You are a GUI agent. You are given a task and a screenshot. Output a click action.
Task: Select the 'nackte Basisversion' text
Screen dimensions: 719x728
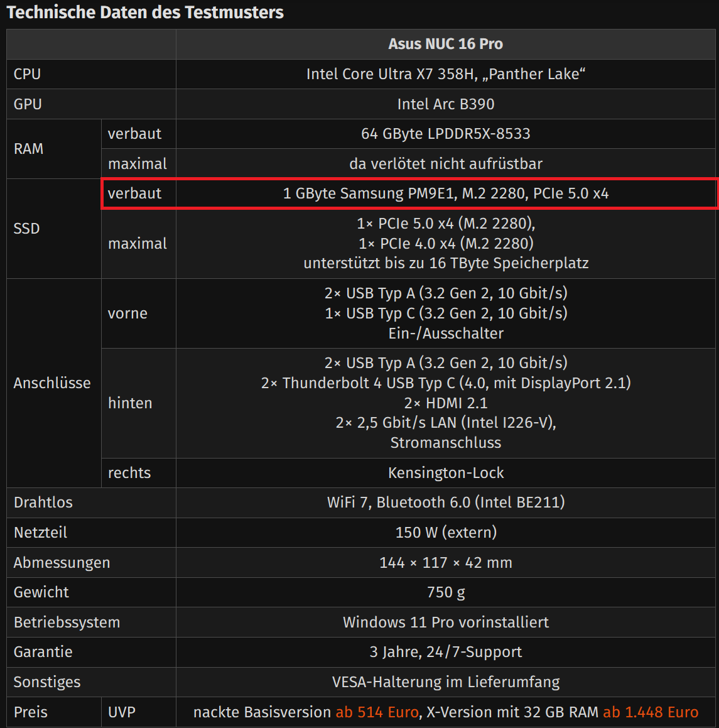[262, 712]
